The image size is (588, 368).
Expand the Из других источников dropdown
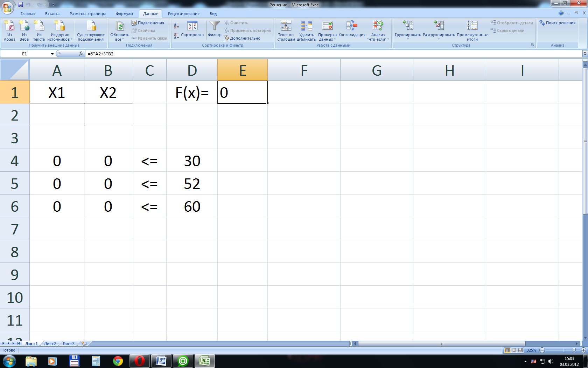(x=59, y=30)
